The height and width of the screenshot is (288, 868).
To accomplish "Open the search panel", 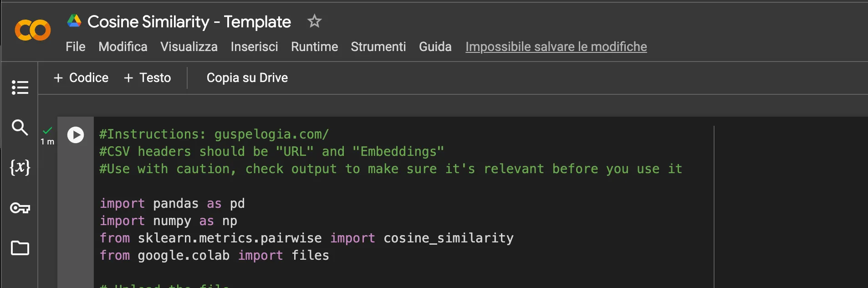I will (x=20, y=128).
